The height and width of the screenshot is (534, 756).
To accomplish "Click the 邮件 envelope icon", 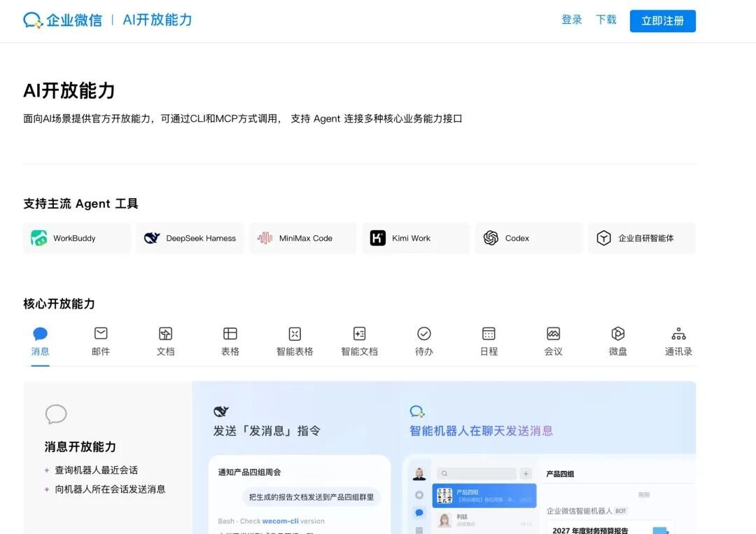I will [101, 333].
